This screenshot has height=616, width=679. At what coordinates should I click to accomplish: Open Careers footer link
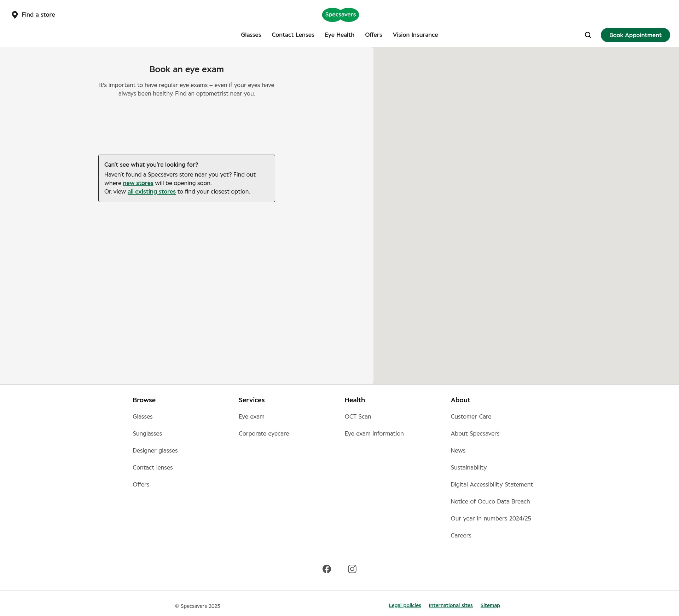(461, 535)
